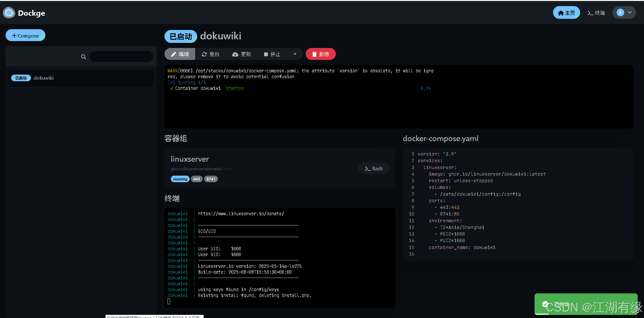Expand the dropdown arrow next to 停止
The height and width of the screenshot is (318, 644).
tap(295, 54)
